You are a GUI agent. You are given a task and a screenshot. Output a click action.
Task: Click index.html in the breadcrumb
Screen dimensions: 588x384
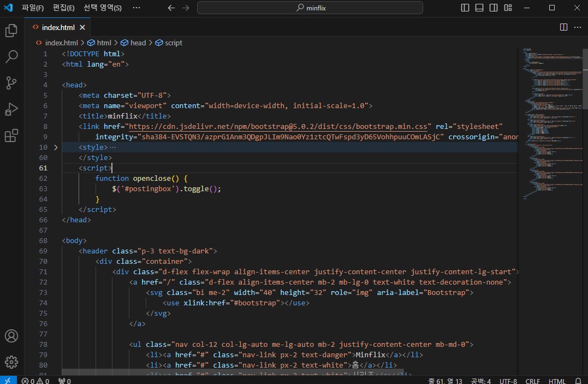pyautogui.click(x=61, y=43)
